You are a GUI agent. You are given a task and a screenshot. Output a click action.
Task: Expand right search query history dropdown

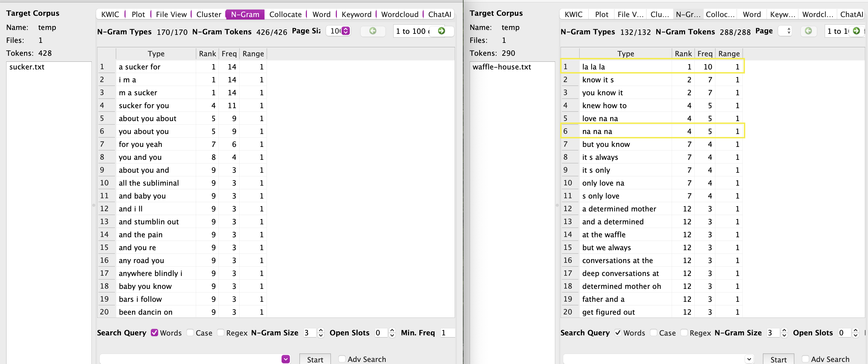click(749, 359)
